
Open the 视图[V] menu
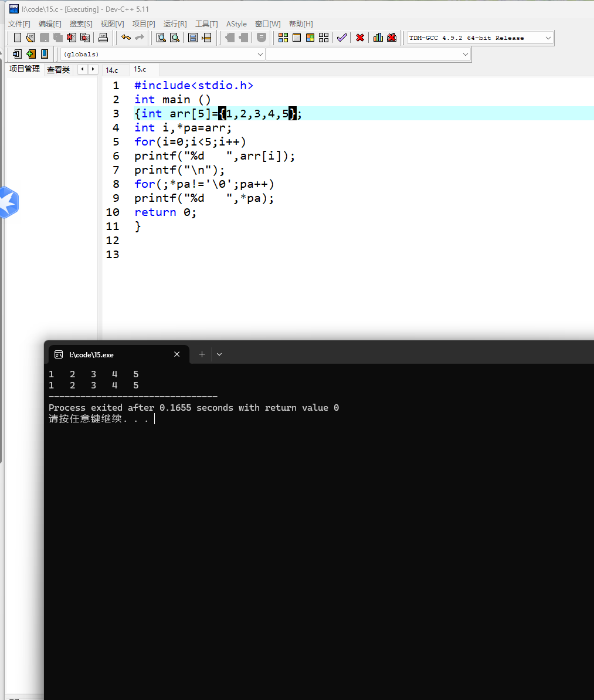click(113, 24)
